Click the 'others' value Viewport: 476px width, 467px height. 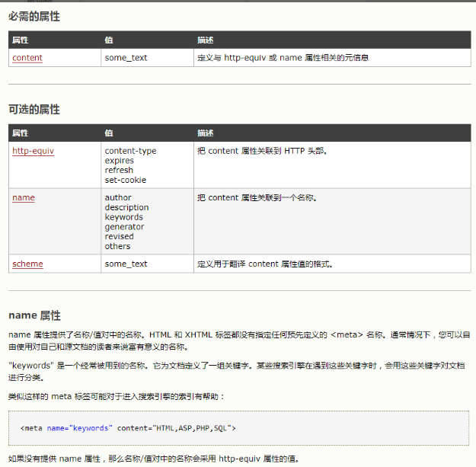(x=117, y=246)
